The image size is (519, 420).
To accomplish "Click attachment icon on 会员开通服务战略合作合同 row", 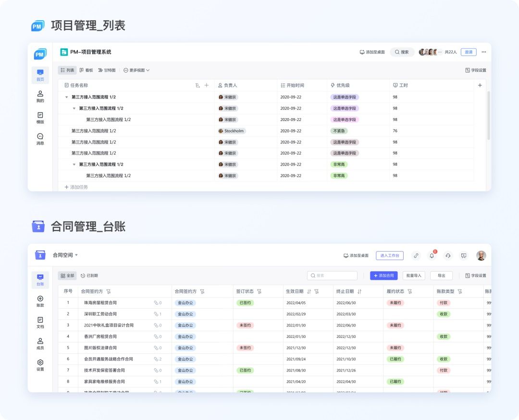I will click(x=156, y=359).
